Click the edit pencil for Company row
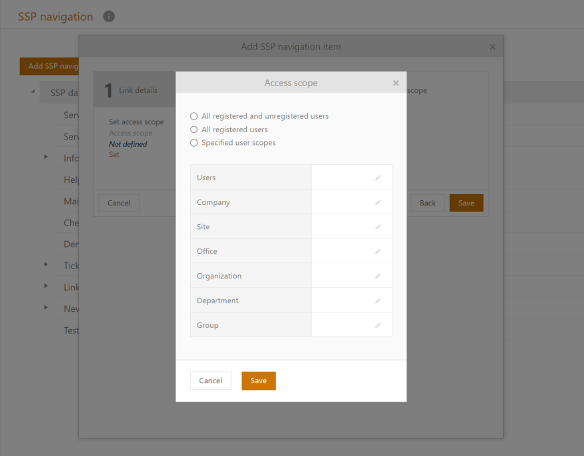 pyautogui.click(x=378, y=202)
